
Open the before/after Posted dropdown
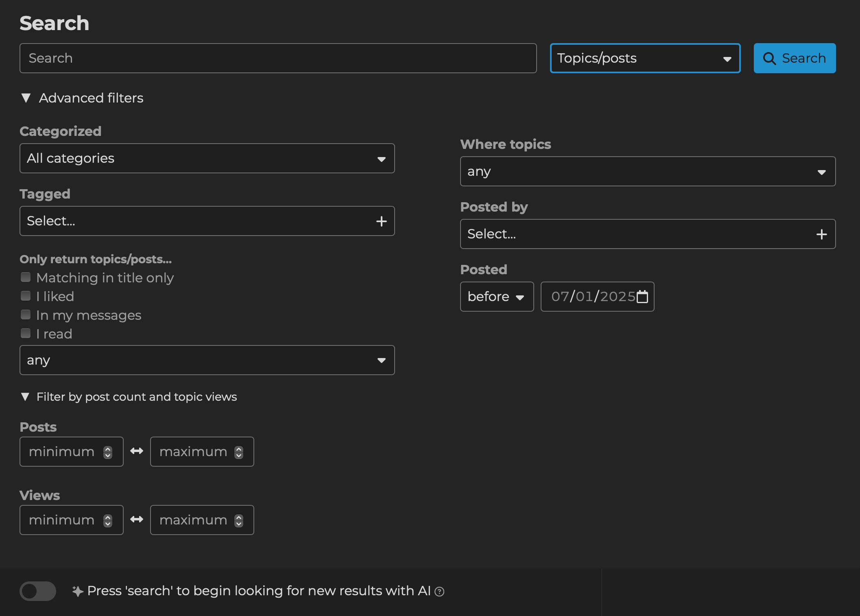(496, 297)
